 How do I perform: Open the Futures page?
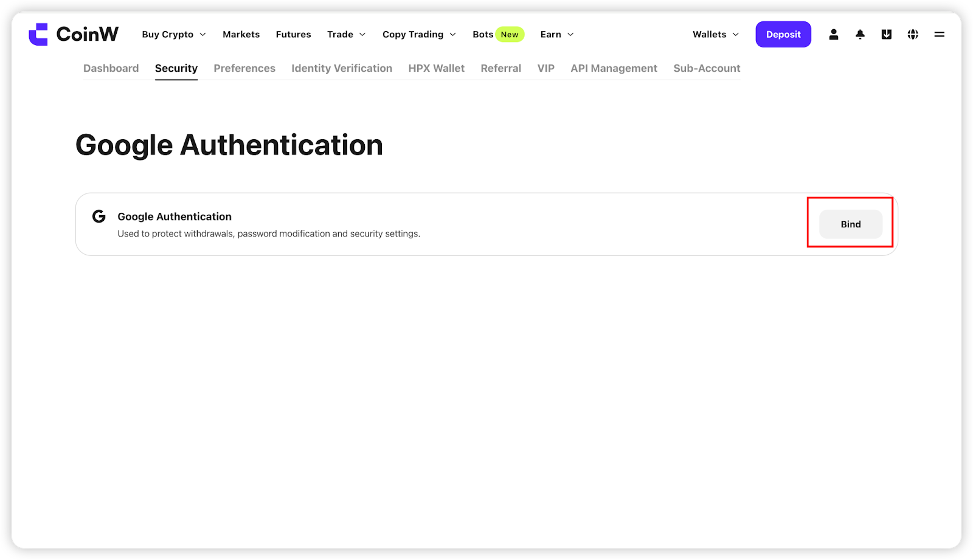click(x=293, y=35)
